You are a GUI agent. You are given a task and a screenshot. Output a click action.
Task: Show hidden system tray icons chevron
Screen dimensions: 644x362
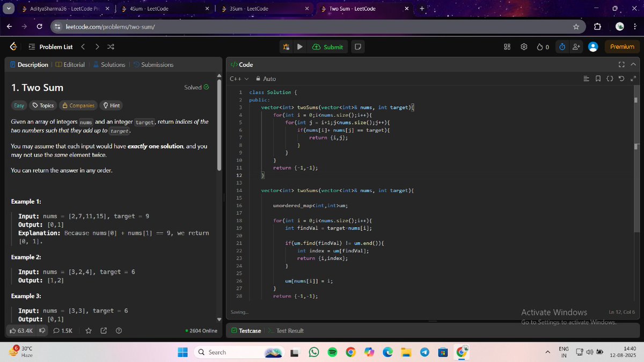[548, 352]
